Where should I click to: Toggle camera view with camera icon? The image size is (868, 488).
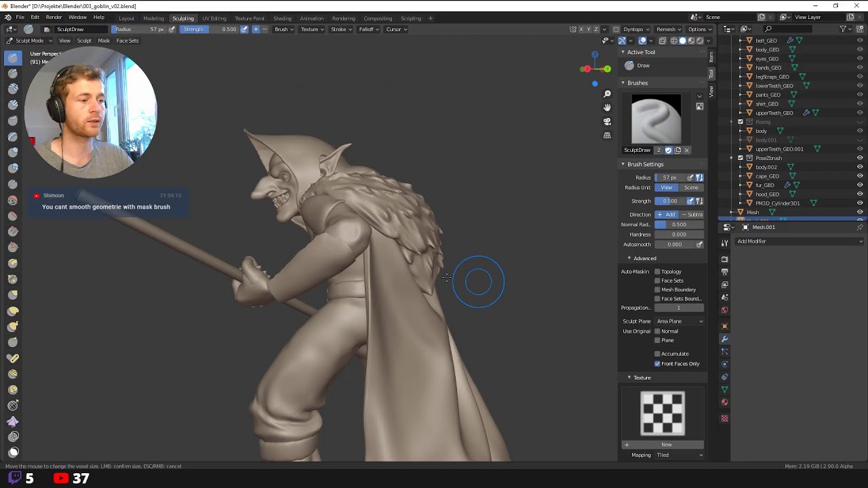point(607,121)
